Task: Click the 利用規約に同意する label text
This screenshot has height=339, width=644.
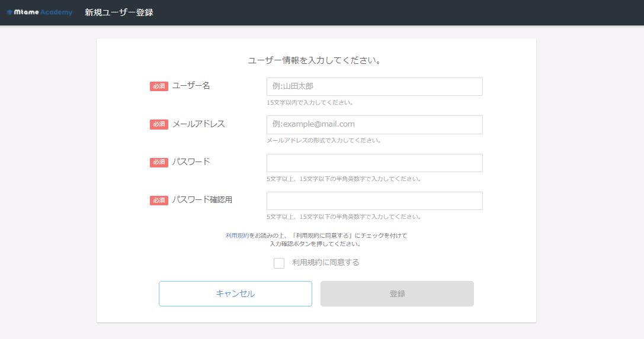Action: click(x=326, y=262)
